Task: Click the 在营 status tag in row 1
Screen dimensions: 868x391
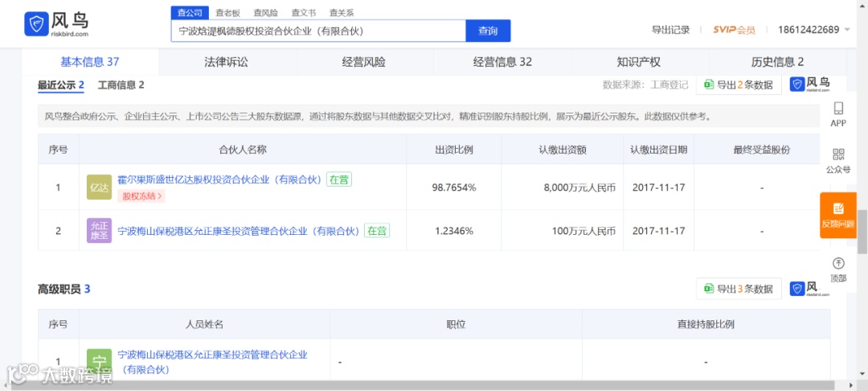Action: point(339,180)
